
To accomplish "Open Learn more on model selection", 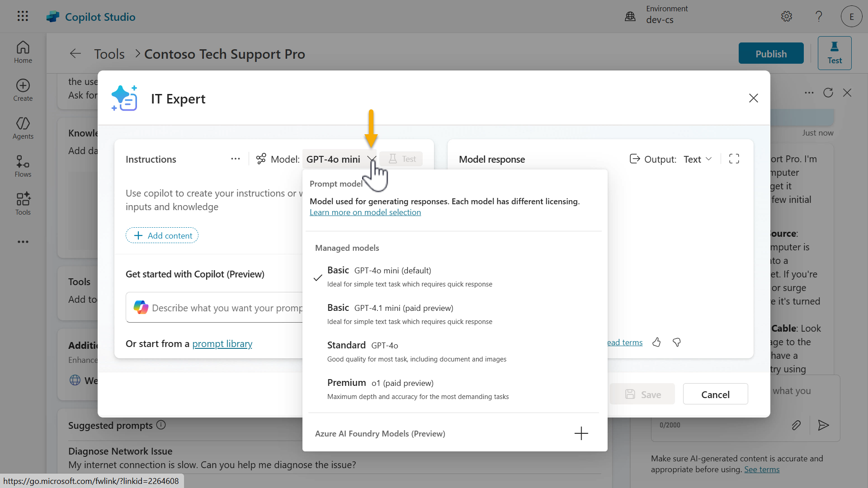I will click(x=365, y=212).
